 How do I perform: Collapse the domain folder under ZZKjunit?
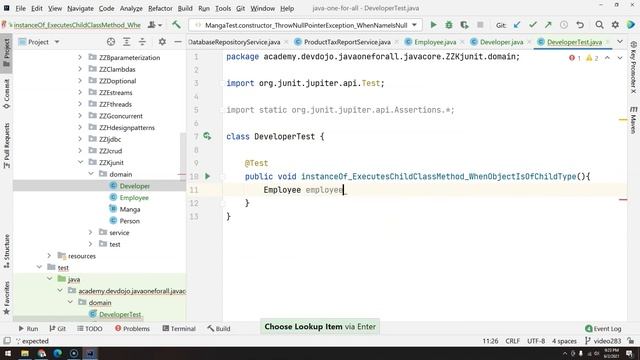pyautogui.click(x=91, y=174)
